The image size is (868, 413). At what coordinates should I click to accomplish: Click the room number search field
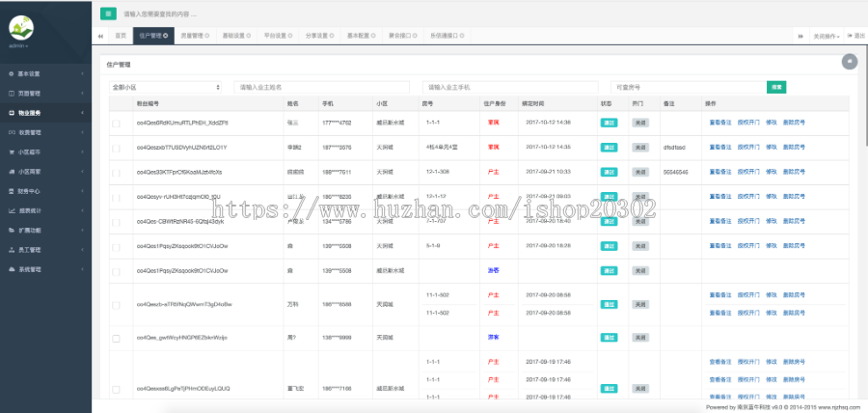point(689,88)
